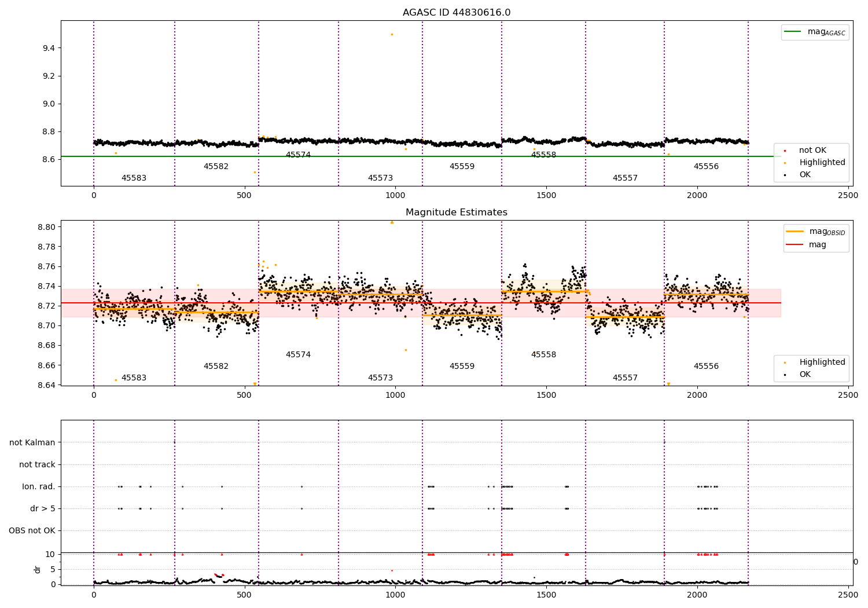This screenshot has width=868, height=608.
Task: Click the title 'AGASC ID 44830616.0'
Action: (457, 13)
